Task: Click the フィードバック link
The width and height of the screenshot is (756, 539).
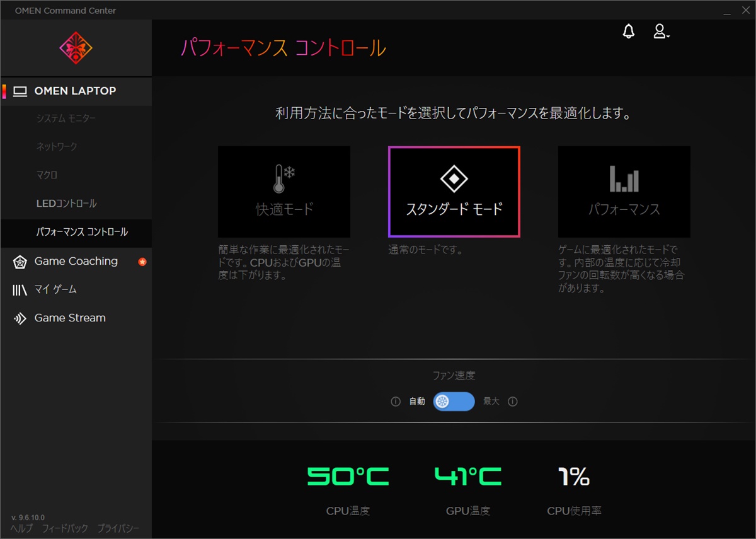Action: (65, 528)
